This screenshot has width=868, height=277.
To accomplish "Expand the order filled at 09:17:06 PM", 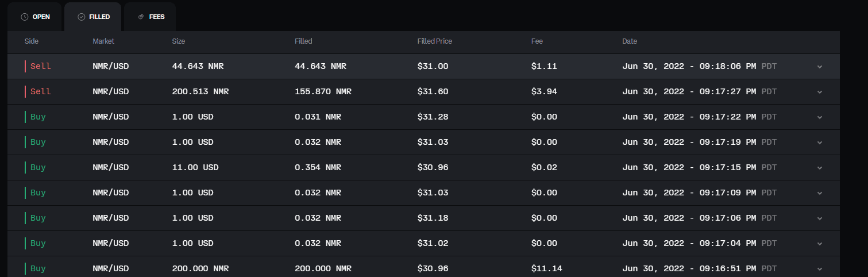I will pos(820,218).
